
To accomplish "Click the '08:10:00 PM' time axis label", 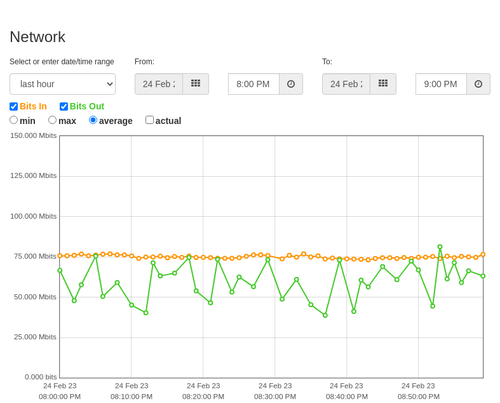I will (x=131, y=397).
